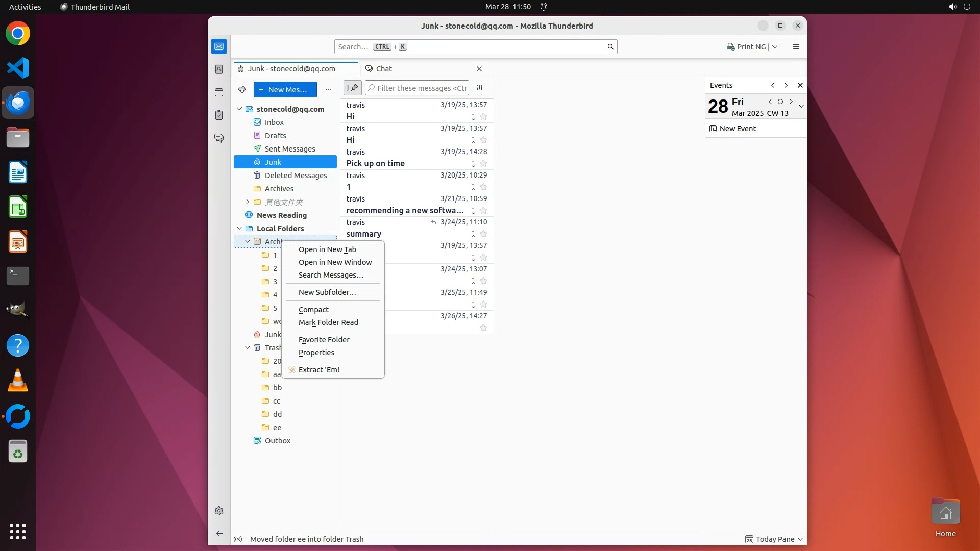
Task: Switch to the Chat tab
Action: 384,69
